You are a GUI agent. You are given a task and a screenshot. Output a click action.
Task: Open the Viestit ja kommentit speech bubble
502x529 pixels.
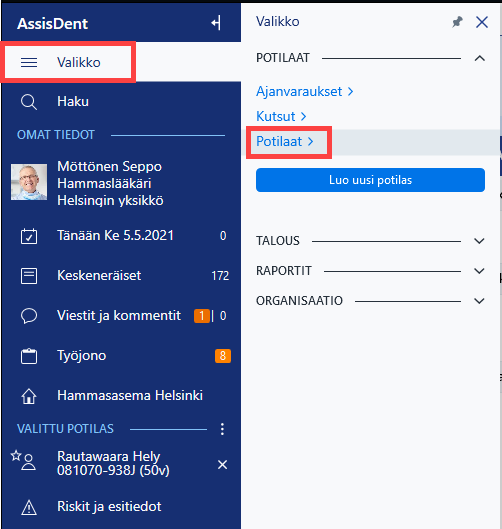pyautogui.click(x=29, y=316)
